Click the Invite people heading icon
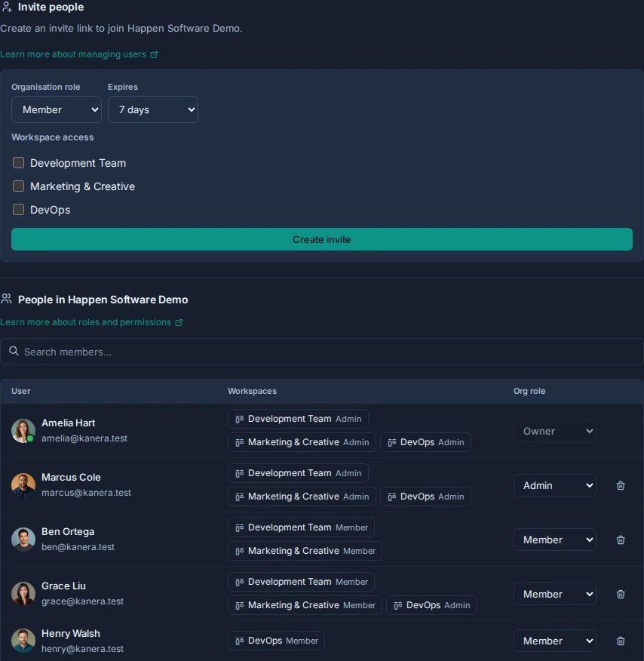 (x=7, y=7)
